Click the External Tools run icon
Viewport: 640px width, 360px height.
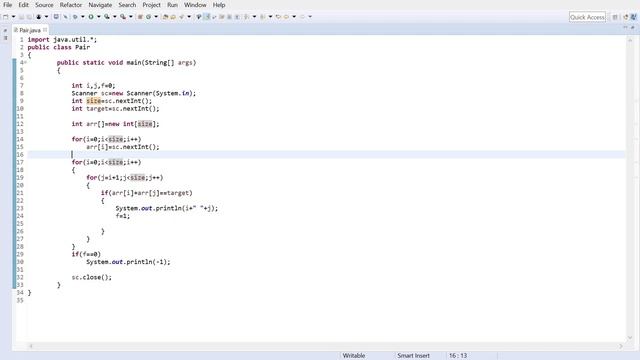coord(123,17)
